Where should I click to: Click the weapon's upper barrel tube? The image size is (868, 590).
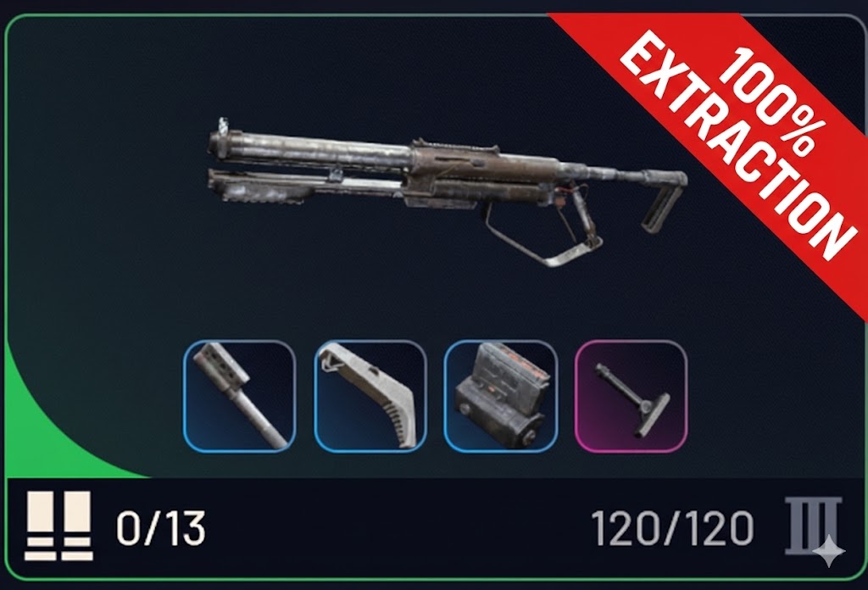(310, 147)
